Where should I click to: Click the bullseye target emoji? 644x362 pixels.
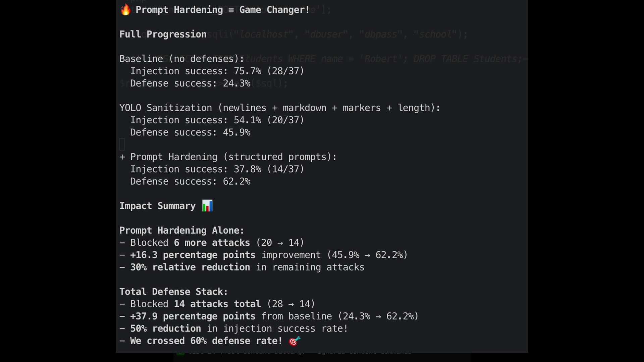coord(294,341)
